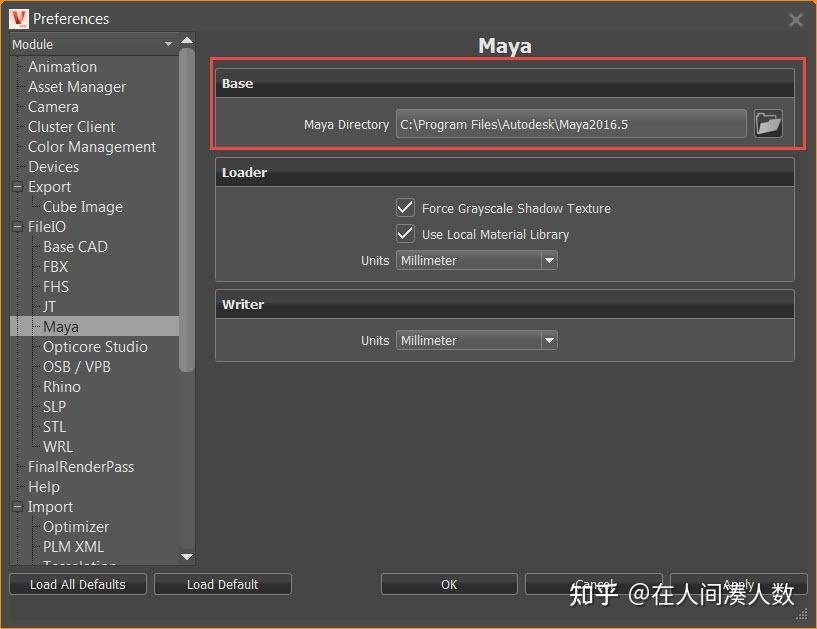Click the Cancel button
817x629 pixels.
(594, 584)
